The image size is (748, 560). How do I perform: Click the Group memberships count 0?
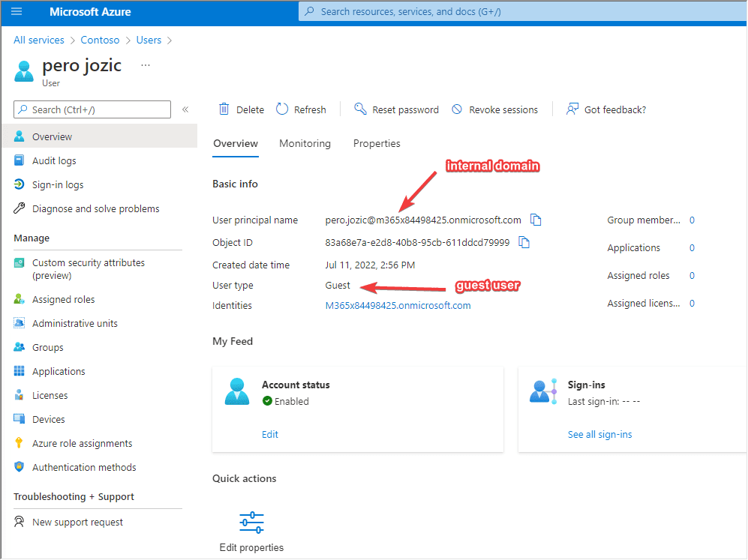(692, 220)
